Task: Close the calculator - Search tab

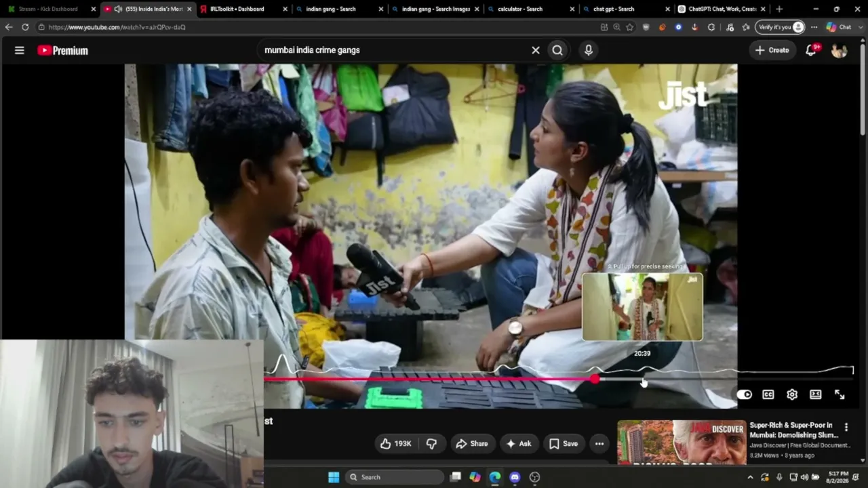Action: [571, 9]
